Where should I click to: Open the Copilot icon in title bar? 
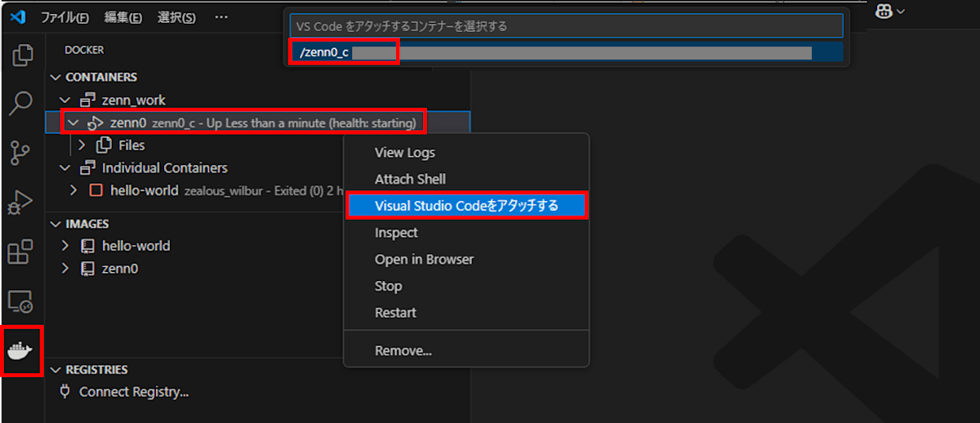click(883, 11)
